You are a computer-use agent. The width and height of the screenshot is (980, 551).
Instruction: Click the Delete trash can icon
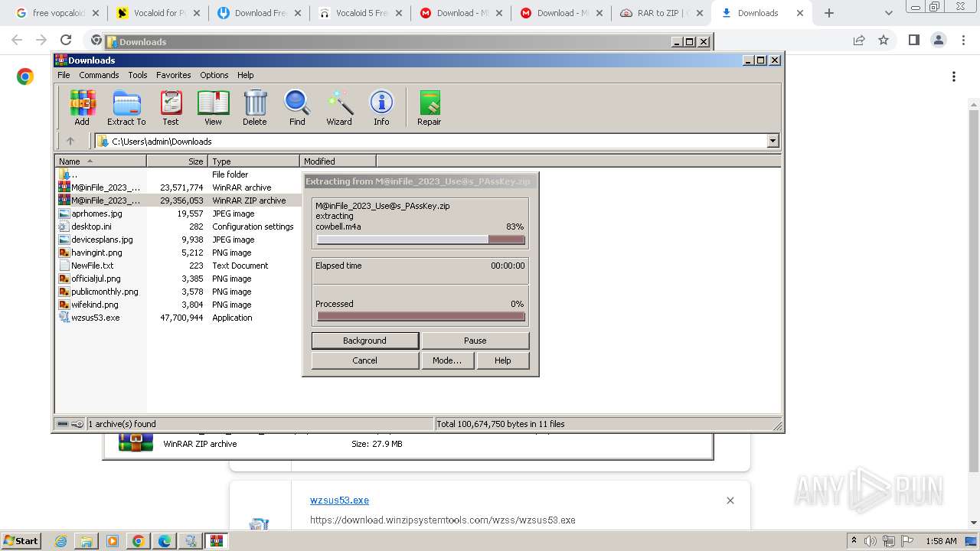pyautogui.click(x=255, y=107)
